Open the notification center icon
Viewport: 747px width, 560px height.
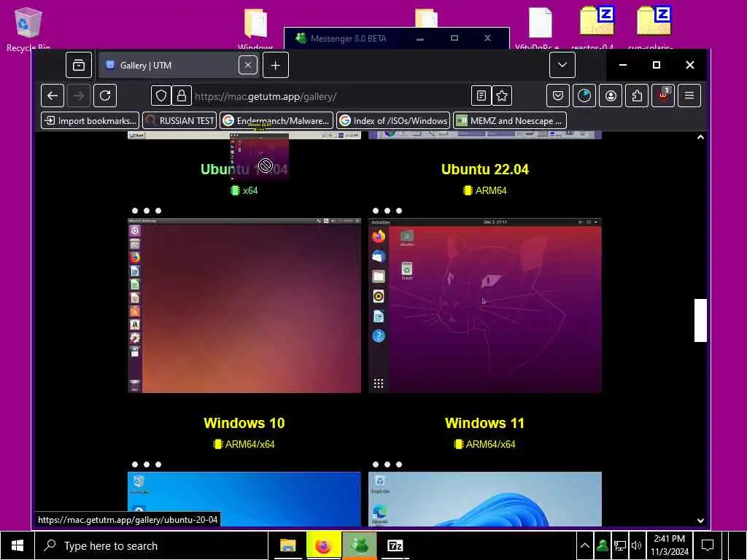[708, 545]
